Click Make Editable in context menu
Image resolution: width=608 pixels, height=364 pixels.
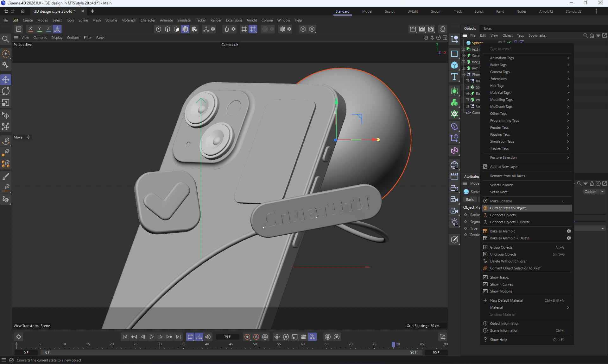[501, 201]
